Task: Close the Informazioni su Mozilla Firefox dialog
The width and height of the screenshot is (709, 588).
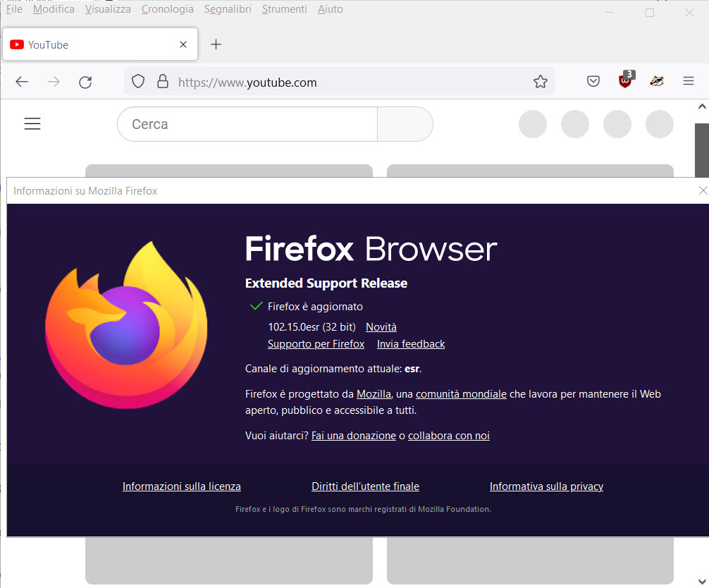Action: (x=703, y=190)
